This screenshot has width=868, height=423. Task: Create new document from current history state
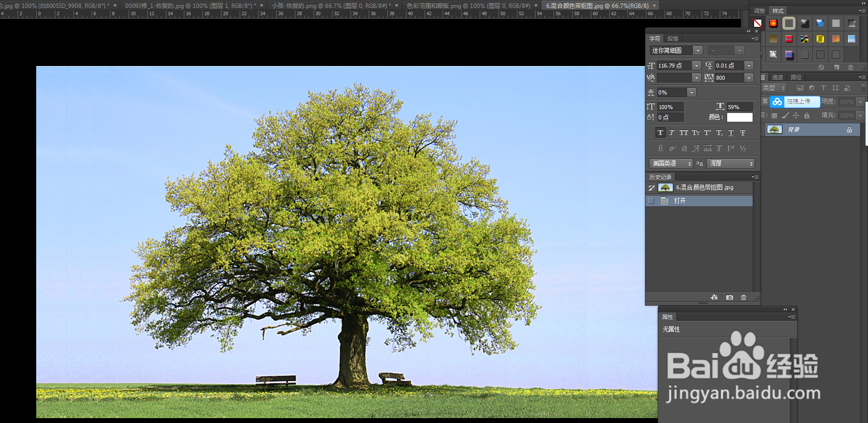tap(714, 297)
